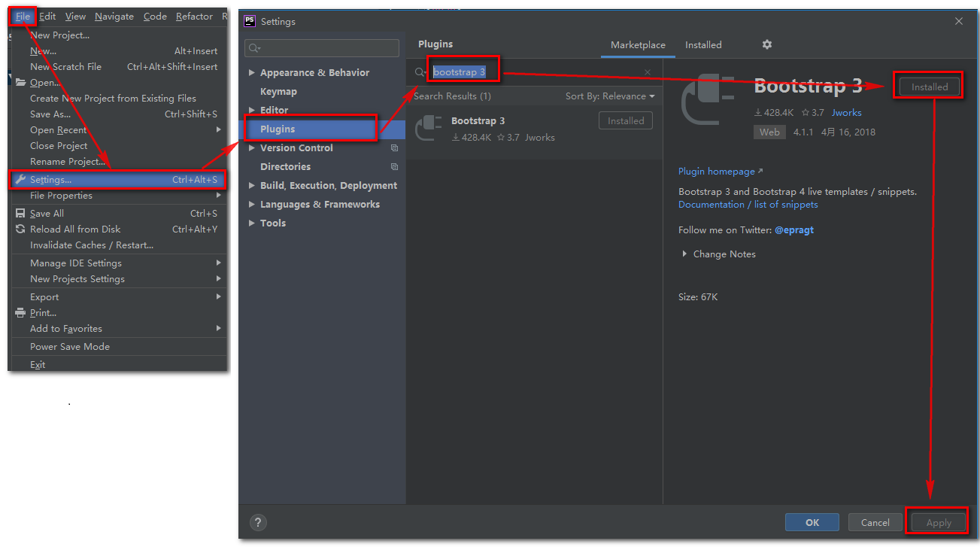The width and height of the screenshot is (980, 547).
Task: Open the Code menu
Action: [155, 16]
